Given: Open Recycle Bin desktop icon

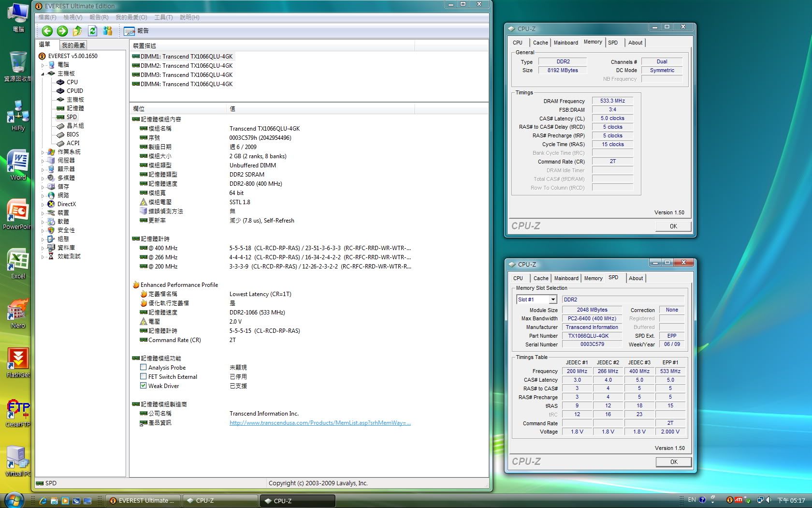Looking at the screenshot, I should coord(18,67).
